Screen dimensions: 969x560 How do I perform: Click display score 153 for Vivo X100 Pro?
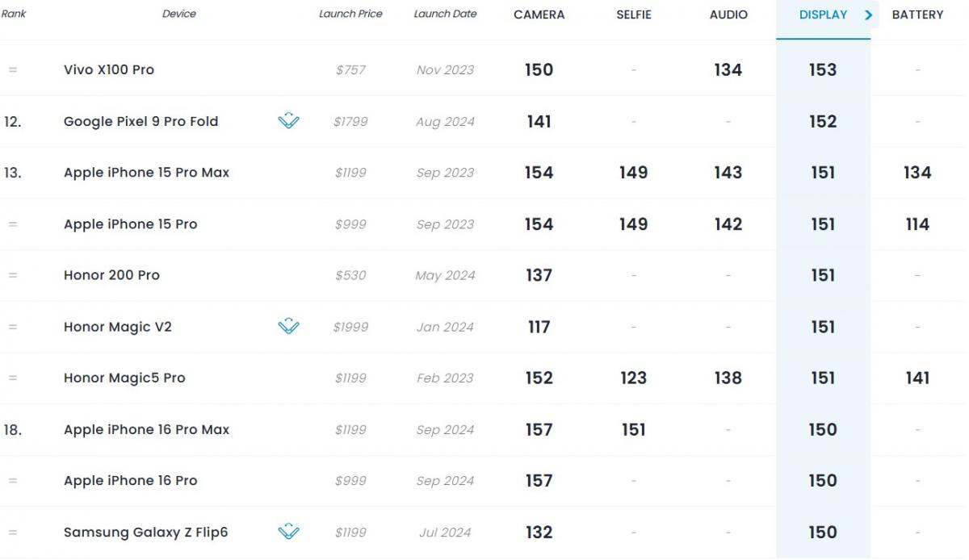(822, 69)
